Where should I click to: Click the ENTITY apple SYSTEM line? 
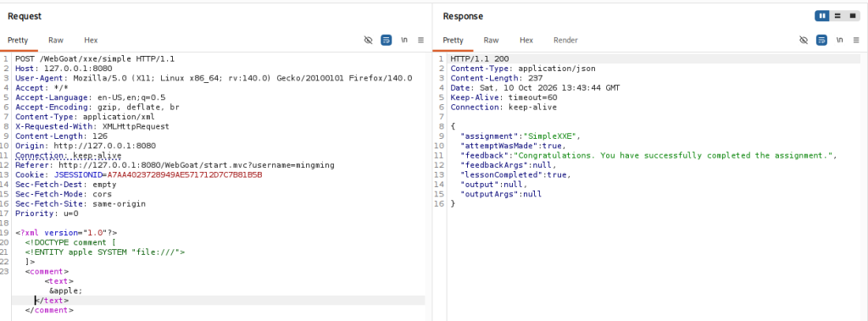click(104, 252)
